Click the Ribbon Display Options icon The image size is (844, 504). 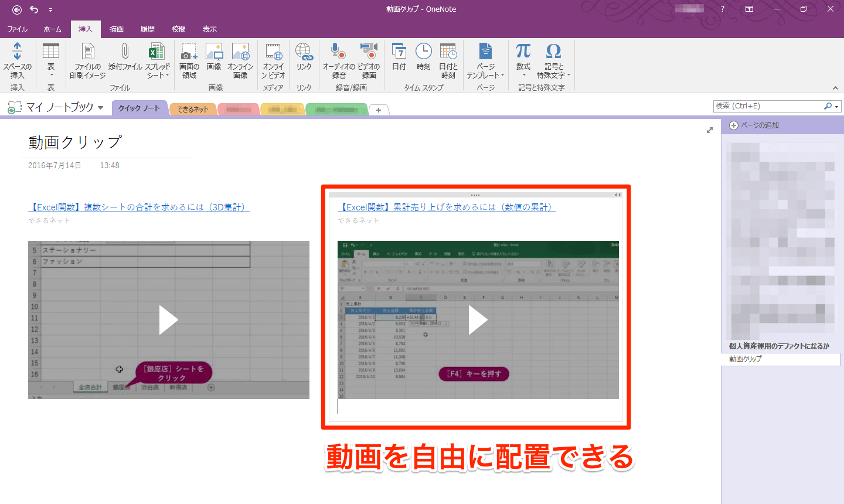pyautogui.click(x=749, y=9)
